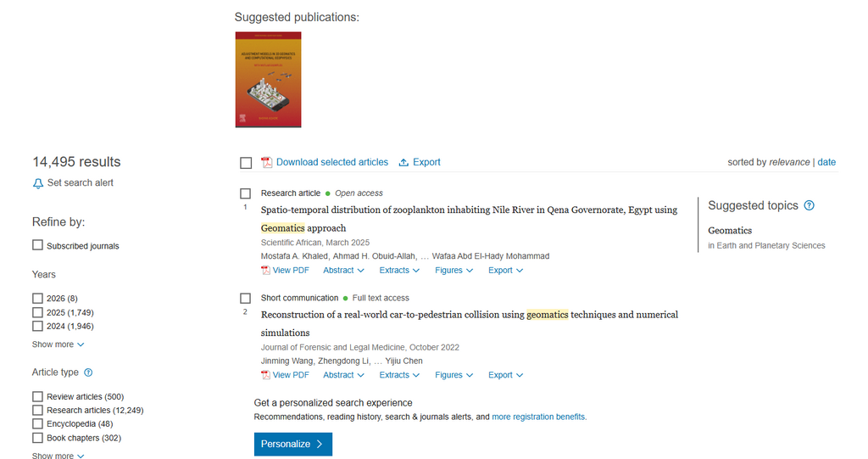Click the arrow on the Personalize button

point(320,444)
